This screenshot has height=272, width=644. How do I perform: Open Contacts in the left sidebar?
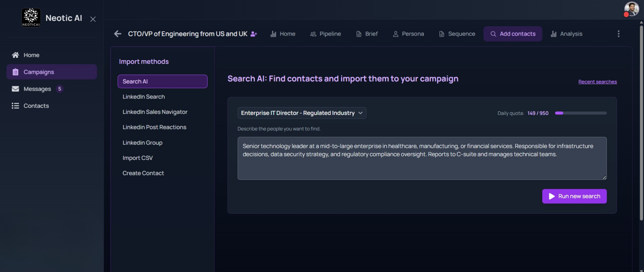click(52, 106)
